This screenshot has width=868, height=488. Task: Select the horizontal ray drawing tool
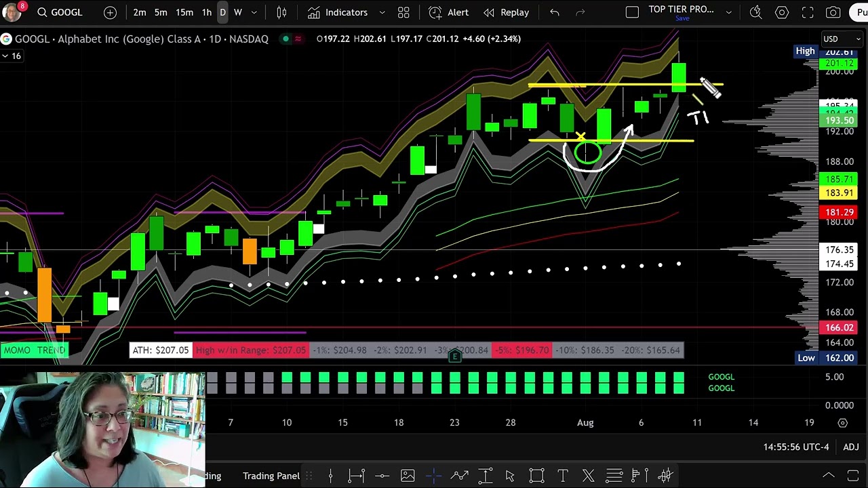(356, 476)
